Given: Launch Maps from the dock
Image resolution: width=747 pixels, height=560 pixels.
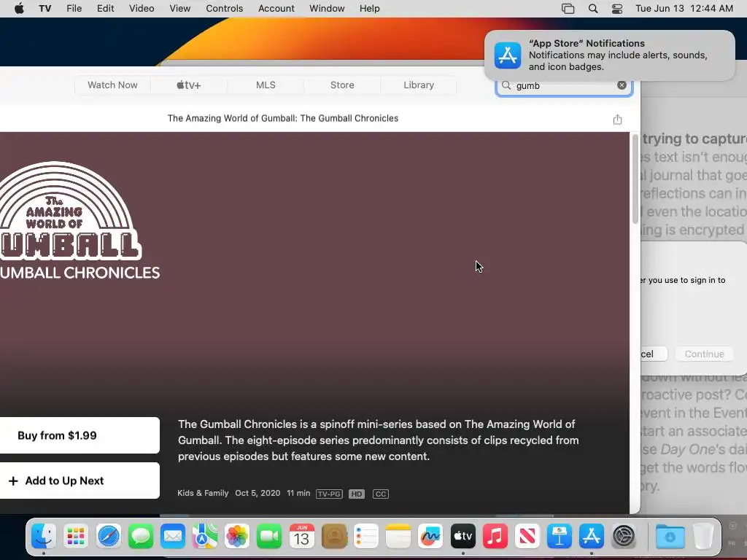Looking at the screenshot, I should 205,536.
